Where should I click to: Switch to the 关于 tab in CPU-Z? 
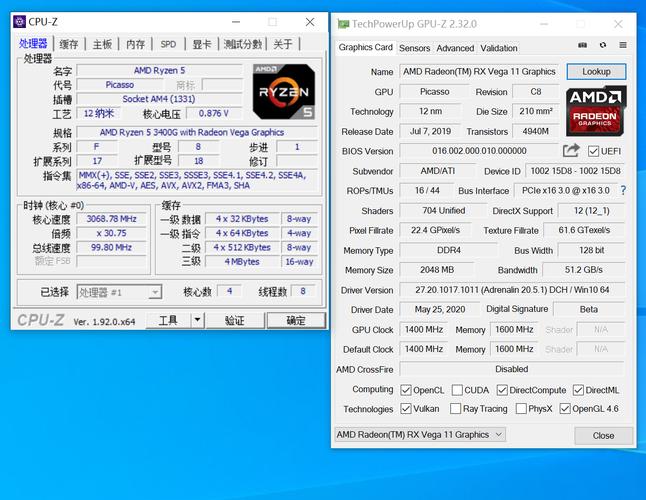283,44
